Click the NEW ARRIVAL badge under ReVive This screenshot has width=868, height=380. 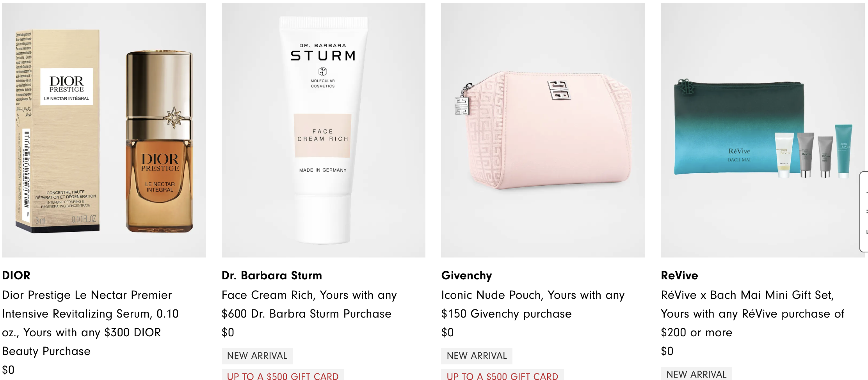tap(696, 374)
